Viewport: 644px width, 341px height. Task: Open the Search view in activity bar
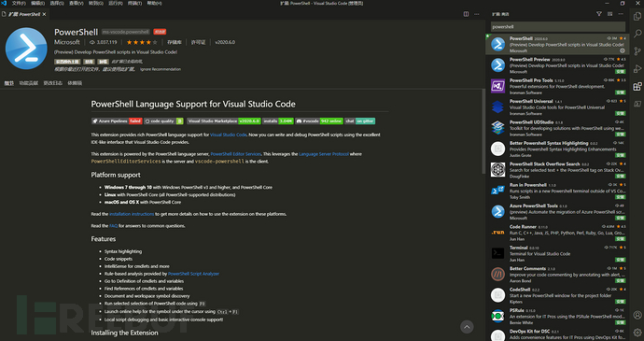pyautogui.click(x=637, y=34)
